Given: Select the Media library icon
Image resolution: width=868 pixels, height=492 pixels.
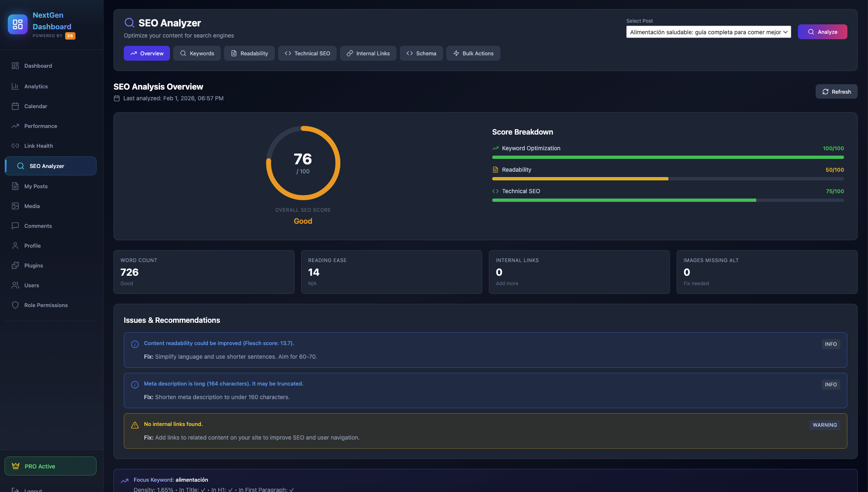Looking at the screenshot, I should pyautogui.click(x=15, y=206).
